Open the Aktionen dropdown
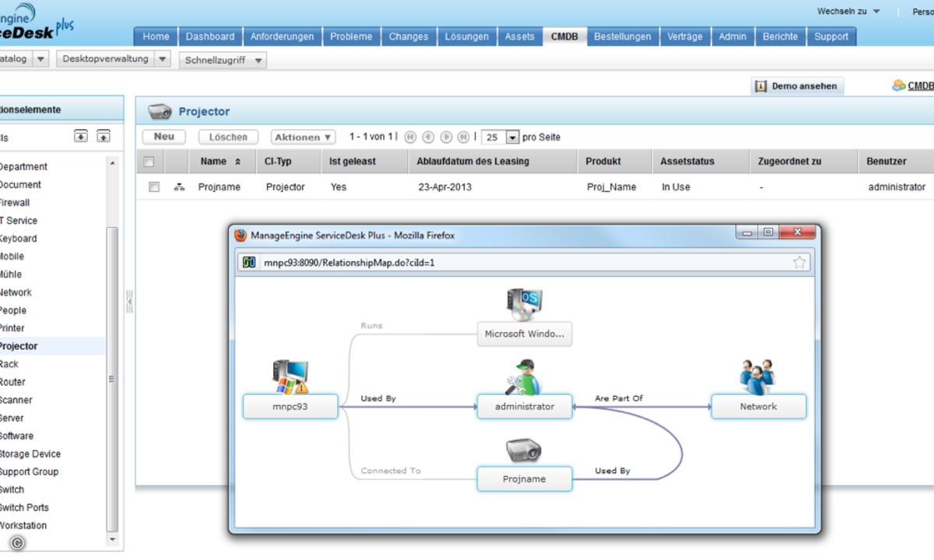The height and width of the screenshot is (560, 934). (304, 137)
